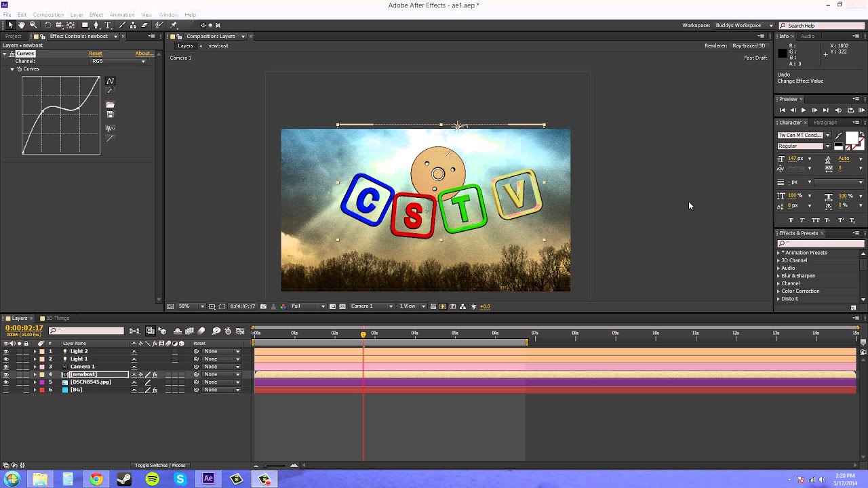Select the Puppet Pin tool
The image size is (868, 488).
pos(174,25)
